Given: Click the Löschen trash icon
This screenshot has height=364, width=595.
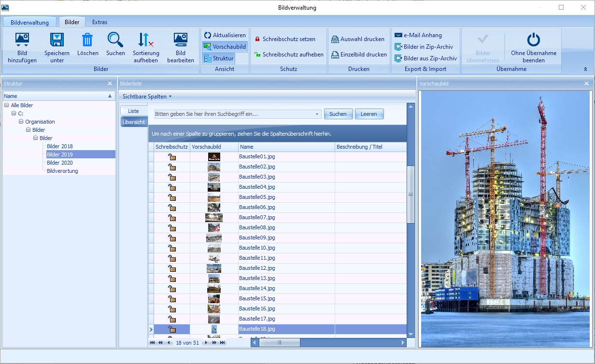Looking at the screenshot, I should (x=87, y=40).
